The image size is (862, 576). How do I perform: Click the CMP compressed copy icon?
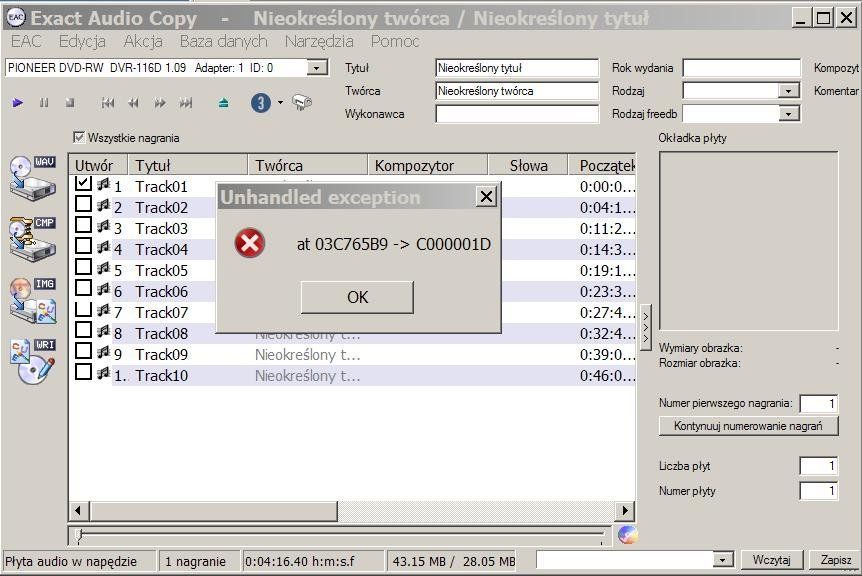[x=33, y=239]
